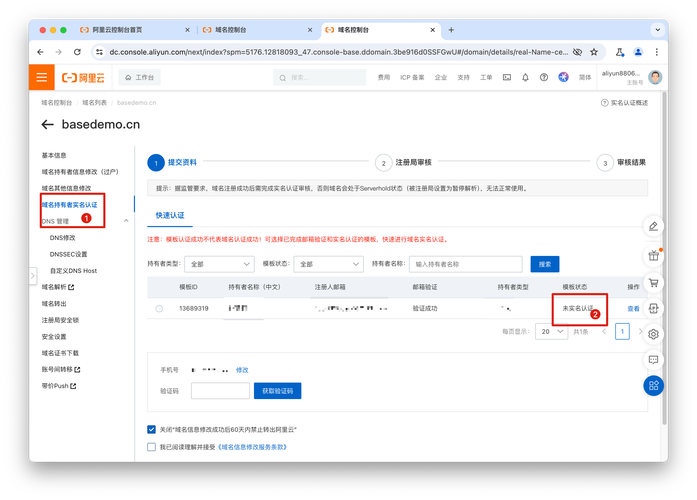Open the 持有者类型 dropdown
Viewport: 697px width, 500px height.
click(219, 264)
